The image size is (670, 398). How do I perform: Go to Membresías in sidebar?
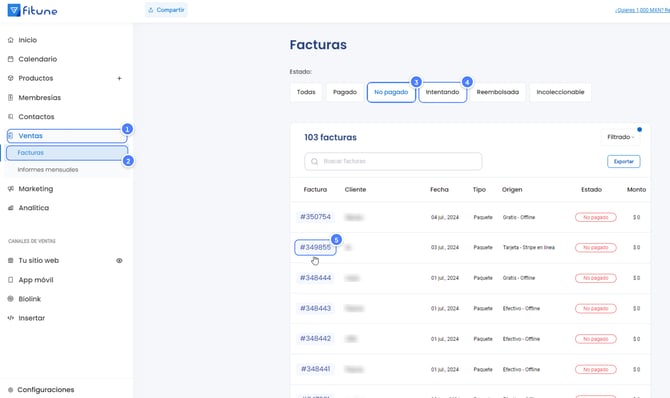tap(39, 97)
